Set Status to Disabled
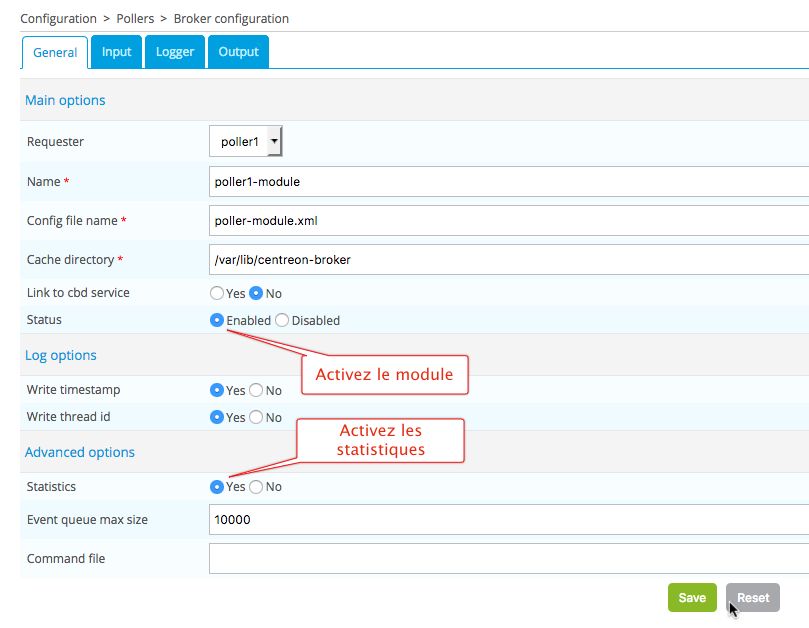The width and height of the screenshot is (809, 628). point(282,321)
